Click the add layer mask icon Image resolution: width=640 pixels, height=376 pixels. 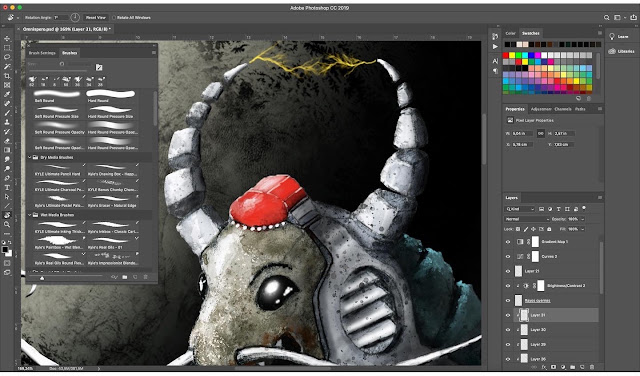(x=553, y=367)
